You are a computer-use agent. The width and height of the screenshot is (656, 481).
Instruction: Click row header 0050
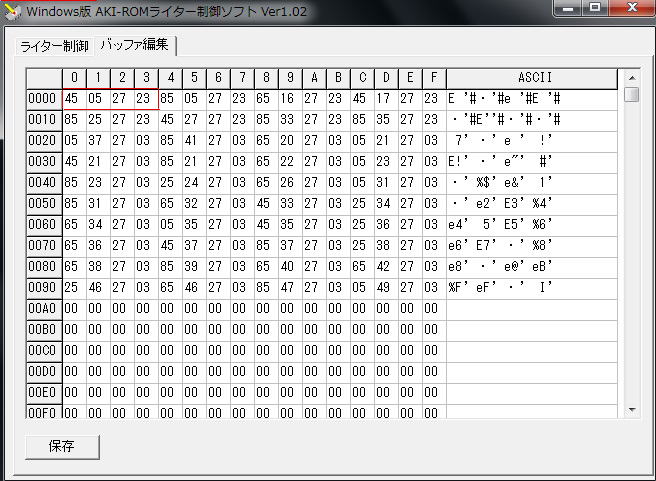coord(44,204)
